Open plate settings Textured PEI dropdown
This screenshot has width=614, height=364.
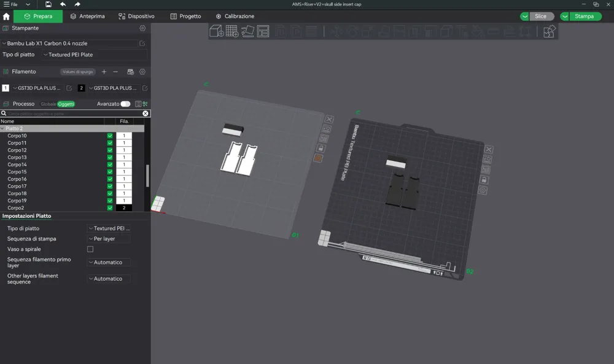[109, 228]
